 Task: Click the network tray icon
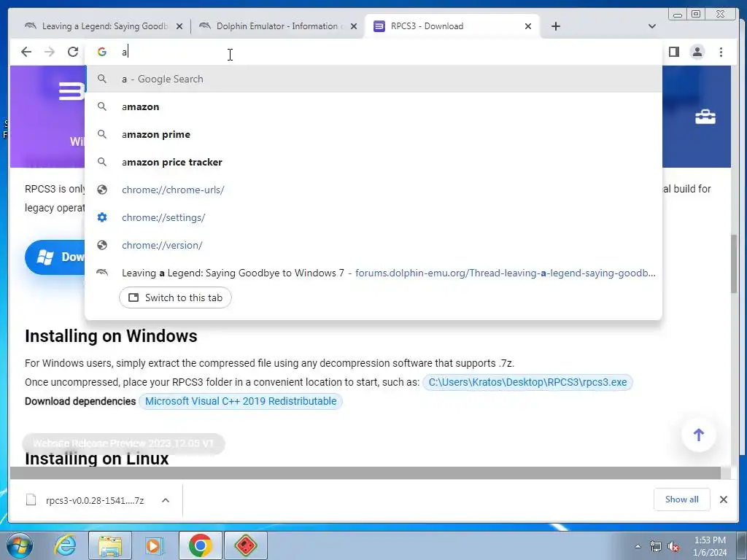656,546
